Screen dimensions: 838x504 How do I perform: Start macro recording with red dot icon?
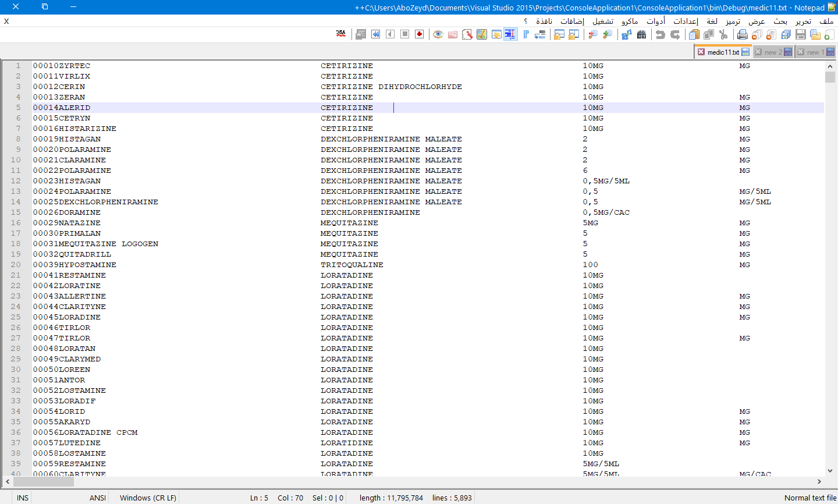pyautogui.click(x=419, y=34)
